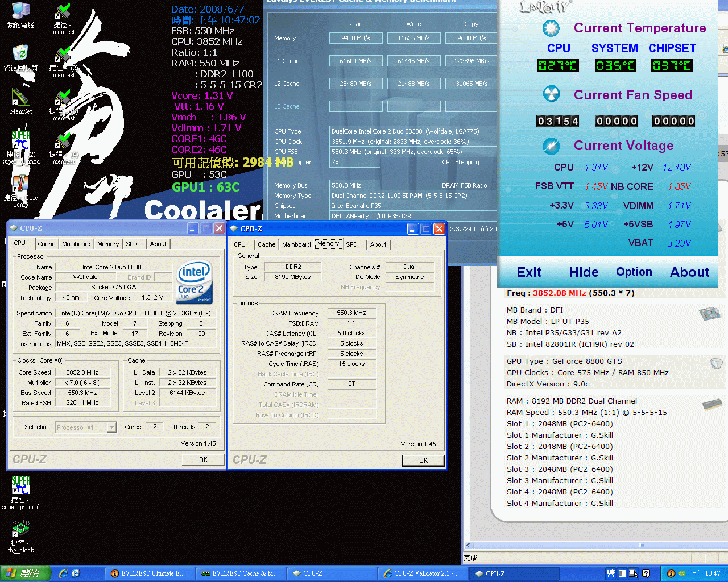This screenshot has height=582, width=728.
Task: Click the Core Speed value 3852.0 MHz
Action: (x=82, y=373)
